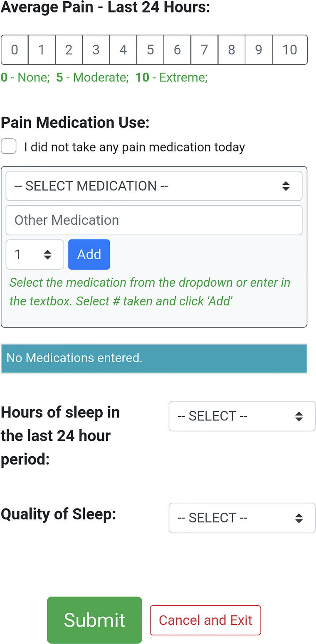Select moderate pain level 5
Screen dimensions: 316x644
tap(150, 50)
